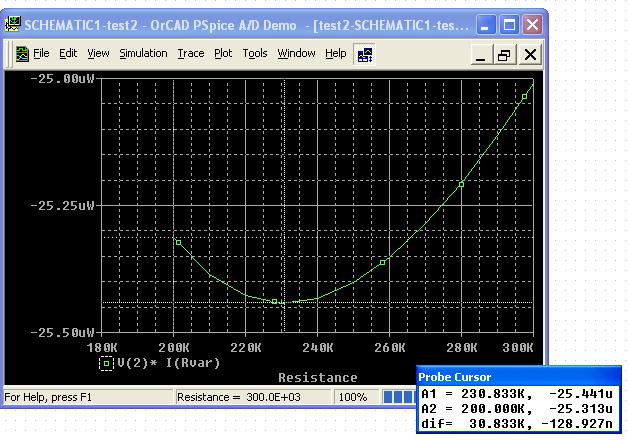Restore down the inner document window

coord(504,54)
